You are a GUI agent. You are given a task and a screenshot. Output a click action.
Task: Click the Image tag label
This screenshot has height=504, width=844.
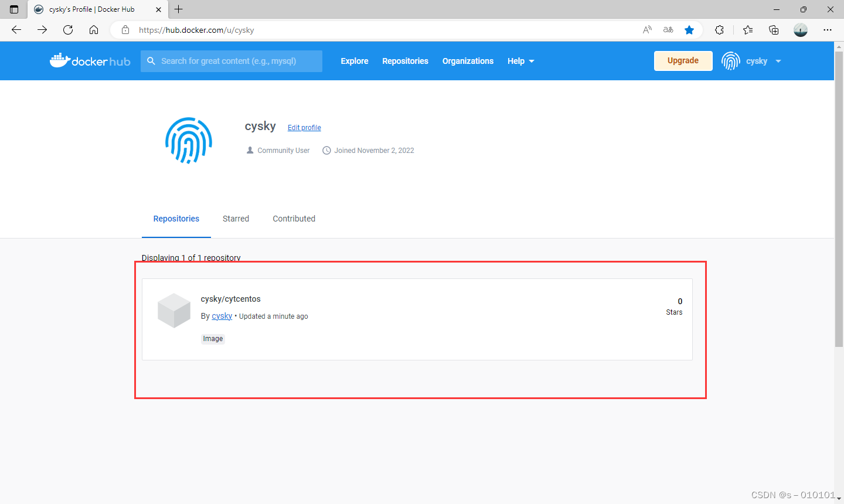click(213, 339)
